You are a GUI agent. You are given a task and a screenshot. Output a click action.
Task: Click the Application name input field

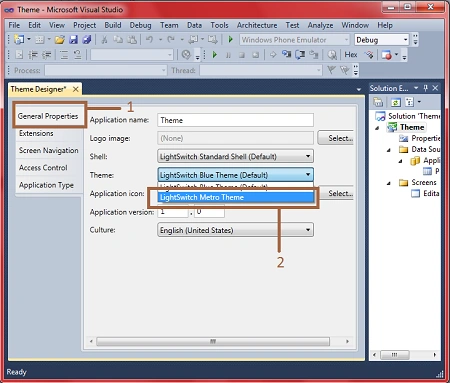[x=235, y=120]
